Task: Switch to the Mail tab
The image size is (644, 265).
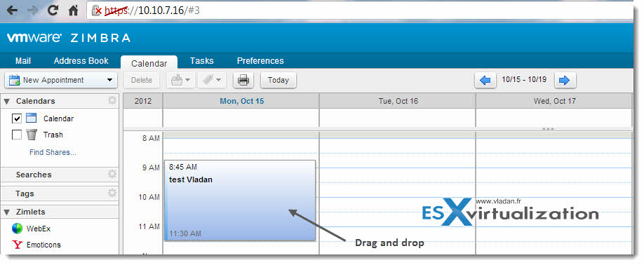Action: [x=23, y=61]
